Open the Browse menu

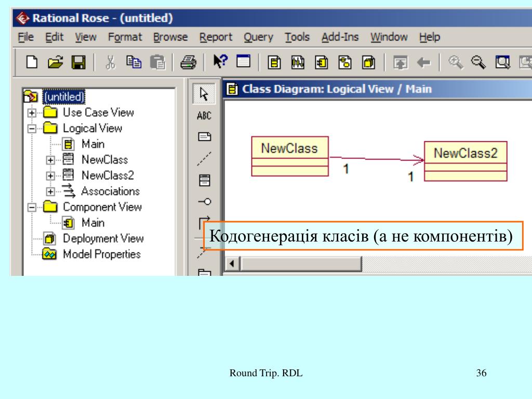click(170, 37)
